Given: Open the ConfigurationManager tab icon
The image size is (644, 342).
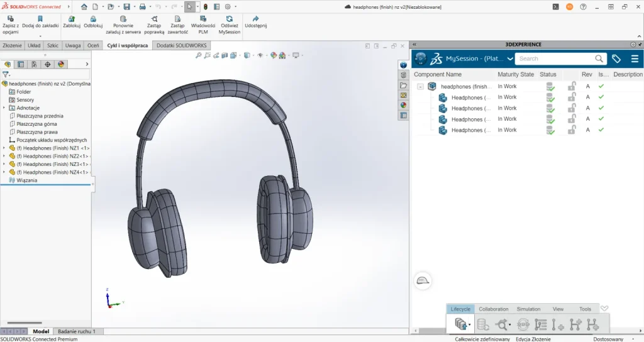Looking at the screenshot, I should click(x=34, y=64).
